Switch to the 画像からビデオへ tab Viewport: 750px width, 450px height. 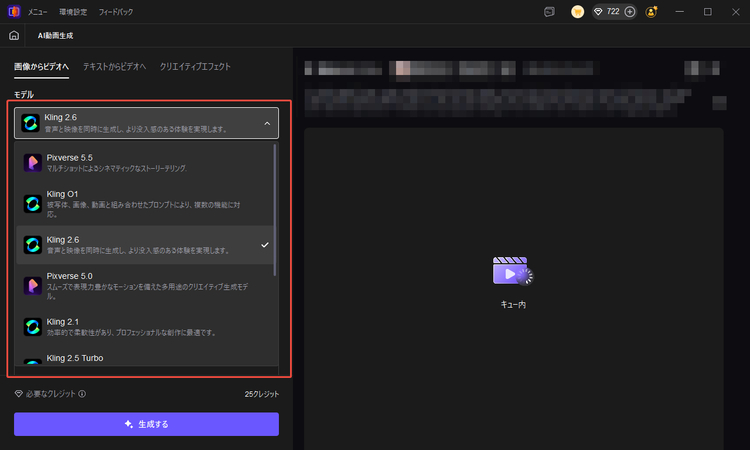[x=41, y=67]
